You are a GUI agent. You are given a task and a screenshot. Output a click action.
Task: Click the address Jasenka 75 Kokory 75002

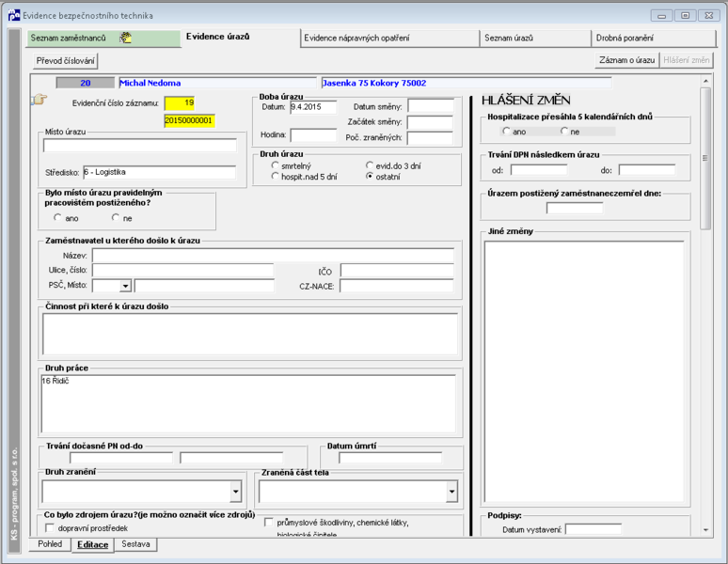[467, 83]
